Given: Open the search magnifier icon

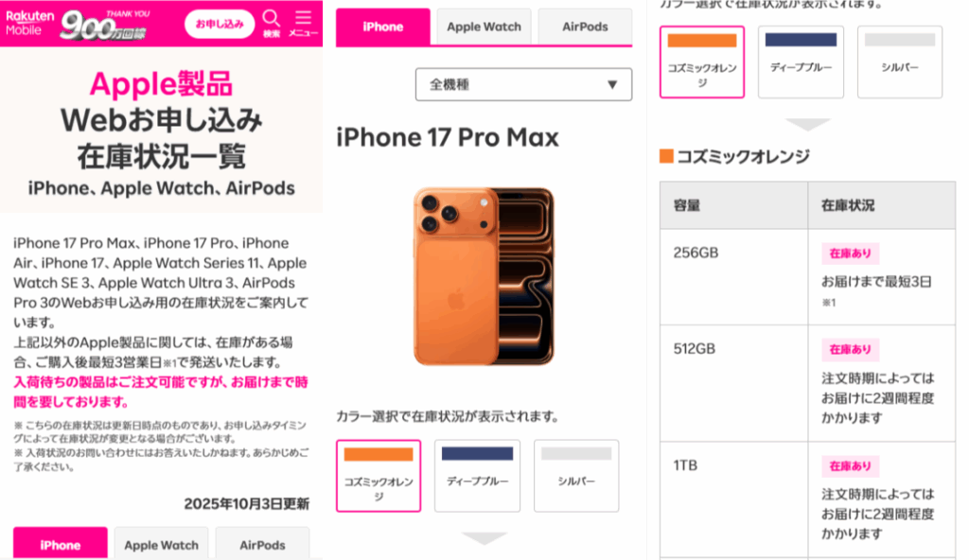Looking at the screenshot, I should 272,24.
